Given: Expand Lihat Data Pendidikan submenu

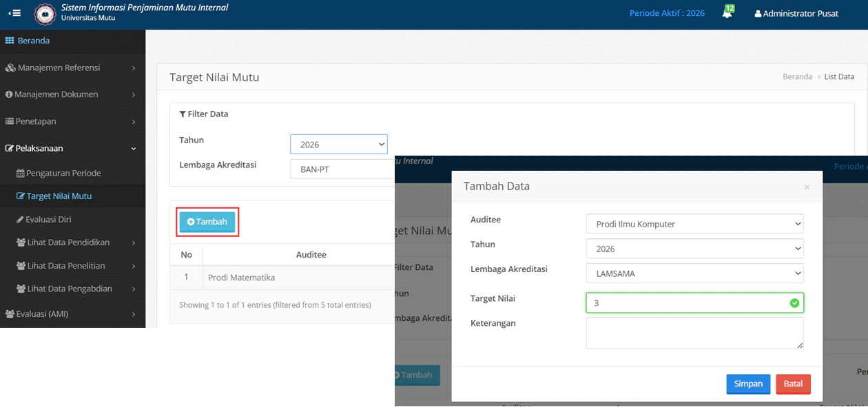Looking at the screenshot, I should (72, 242).
